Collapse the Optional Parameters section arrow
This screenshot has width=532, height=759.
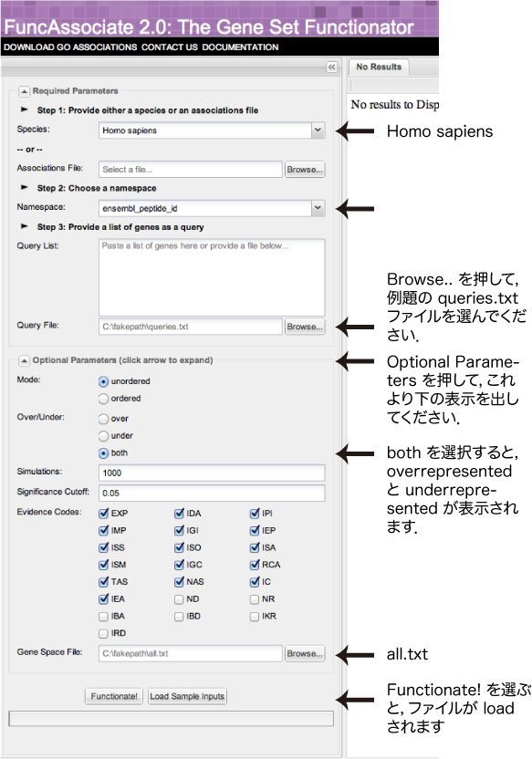24,360
